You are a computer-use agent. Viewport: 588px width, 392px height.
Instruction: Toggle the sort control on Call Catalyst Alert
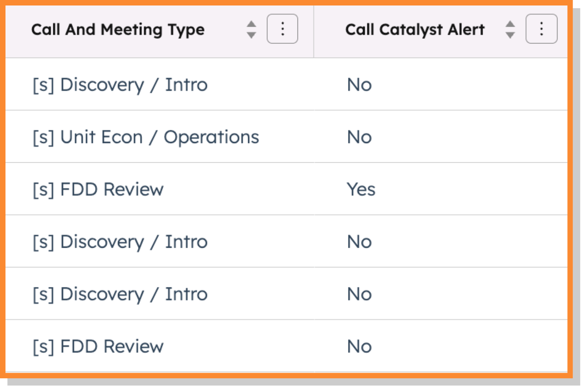pos(510,29)
